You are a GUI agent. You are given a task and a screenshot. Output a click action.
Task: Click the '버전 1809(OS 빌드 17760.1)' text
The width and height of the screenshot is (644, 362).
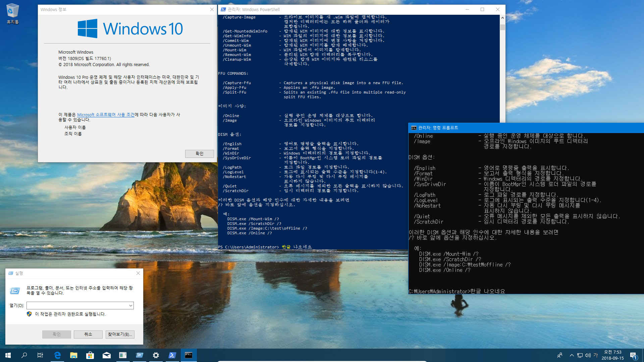(x=85, y=58)
